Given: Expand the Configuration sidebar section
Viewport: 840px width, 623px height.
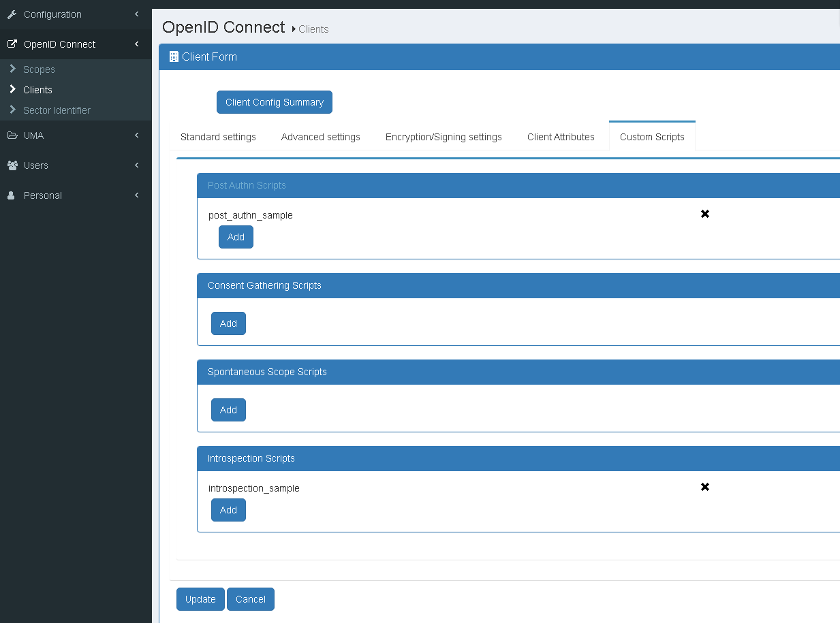Looking at the screenshot, I should coord(136,14).
